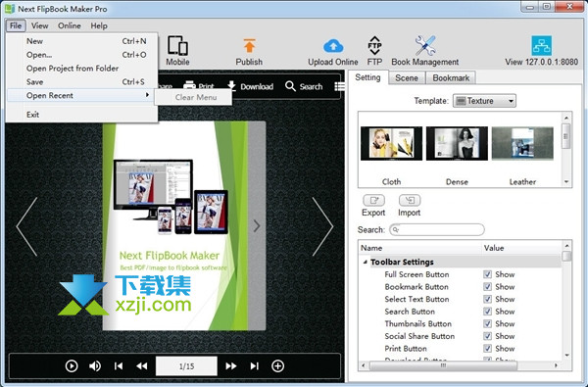Toggle Thumbnails Button Show checkbox
The height and width of the screenshot is (387, 588).
point(487,324)
